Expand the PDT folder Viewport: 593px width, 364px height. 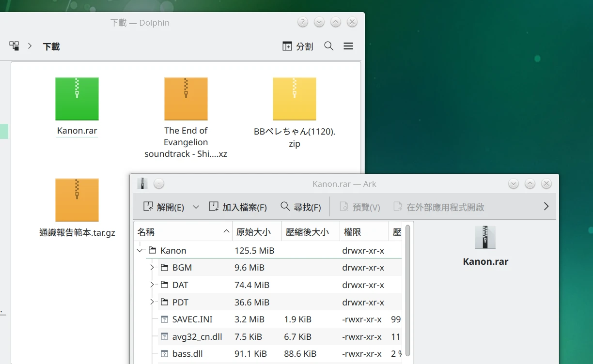tap(152, 302)
